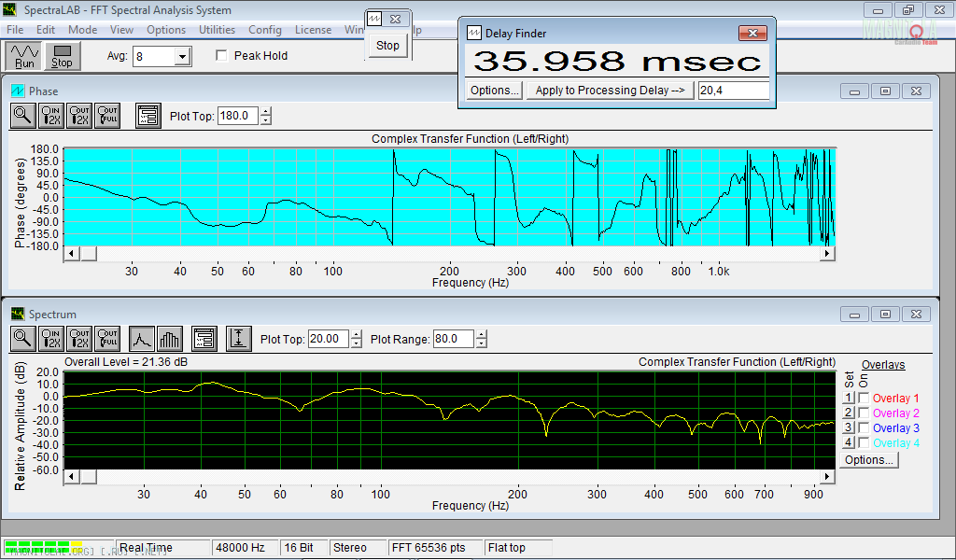Click Set button 3 for Overlay 3
The height and width of the screenshot is (560, 956).
tap(848, 427)
